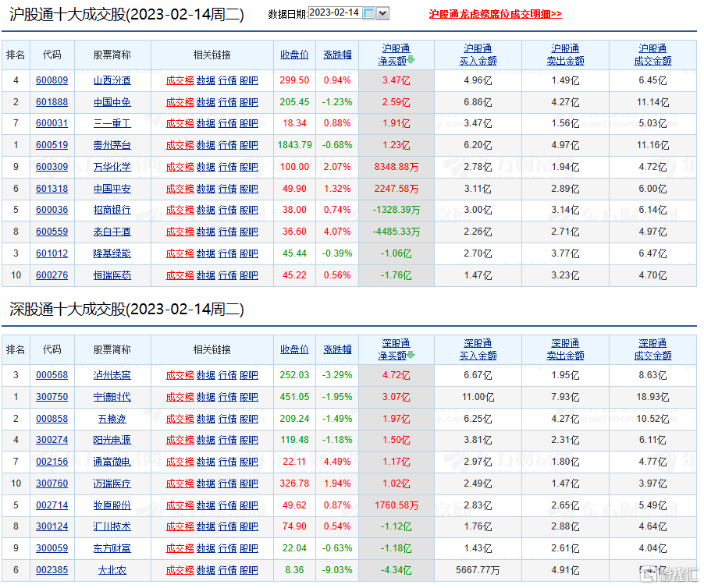Select 大北农 buy amount 5667.77万
The height and width of the screenshot is (588, 704).
(x=478, y=570)
